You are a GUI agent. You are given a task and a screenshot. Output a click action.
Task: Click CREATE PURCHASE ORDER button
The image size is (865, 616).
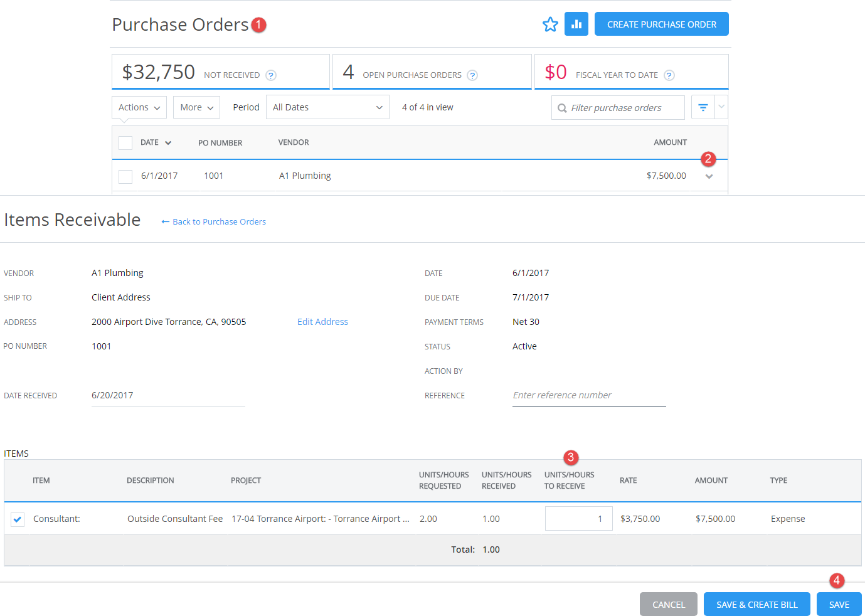coord(662,24)
